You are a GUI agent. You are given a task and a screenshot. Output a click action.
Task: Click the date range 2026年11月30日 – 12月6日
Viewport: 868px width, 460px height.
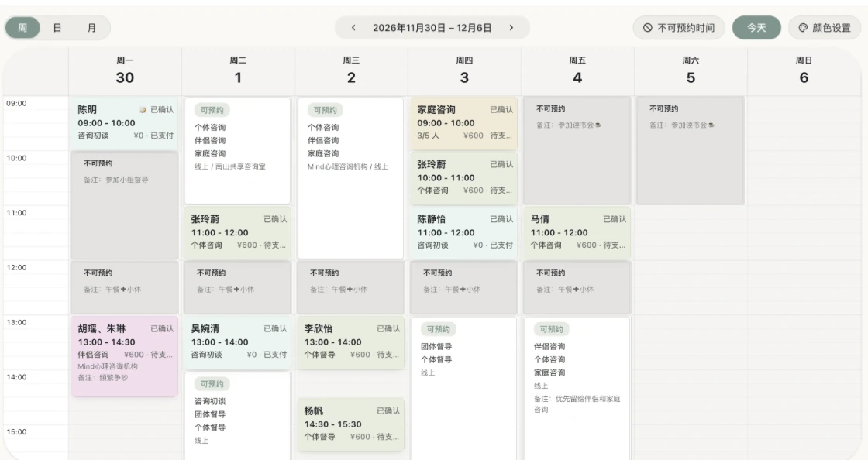(432, 28)
